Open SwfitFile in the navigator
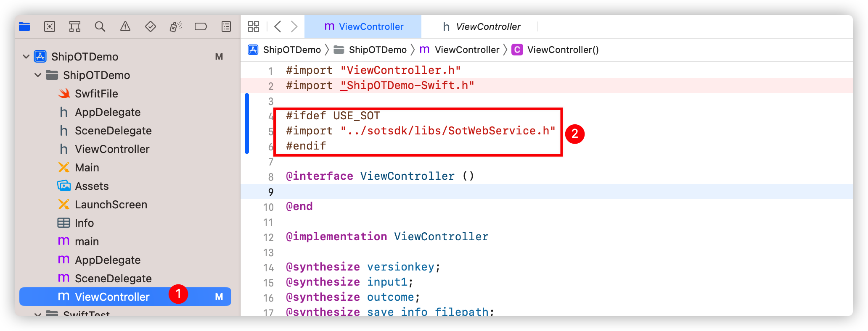Screen dimensions: 868x331 [x=96, y=94]
